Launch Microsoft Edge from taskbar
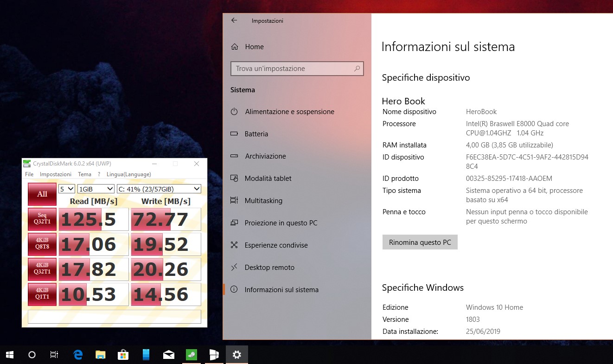 (78, 355)
